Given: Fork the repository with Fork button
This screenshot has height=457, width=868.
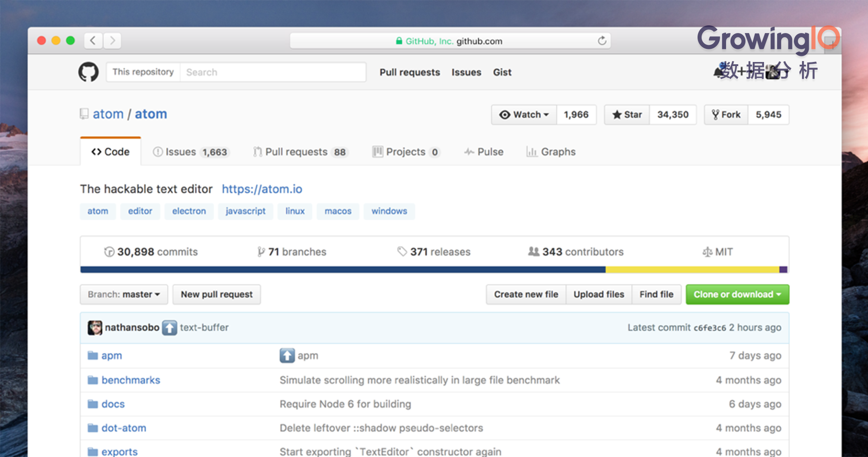Looking at the screenshot, I should (x=726, y=115).
